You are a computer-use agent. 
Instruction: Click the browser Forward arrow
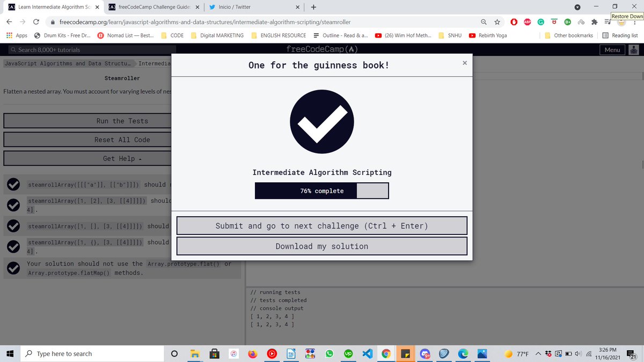[23, 22]
